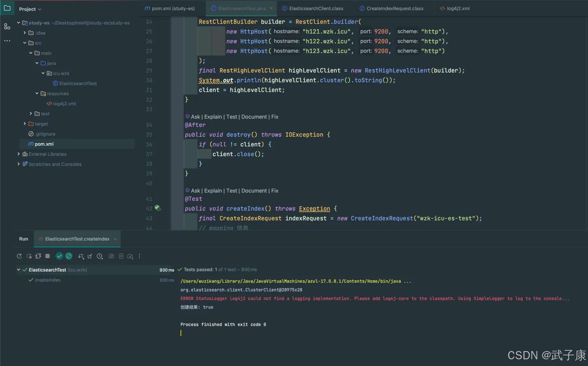Viewport: 588px width, 366px height.
Task: Expand the target folder
Action: point(25,124)
